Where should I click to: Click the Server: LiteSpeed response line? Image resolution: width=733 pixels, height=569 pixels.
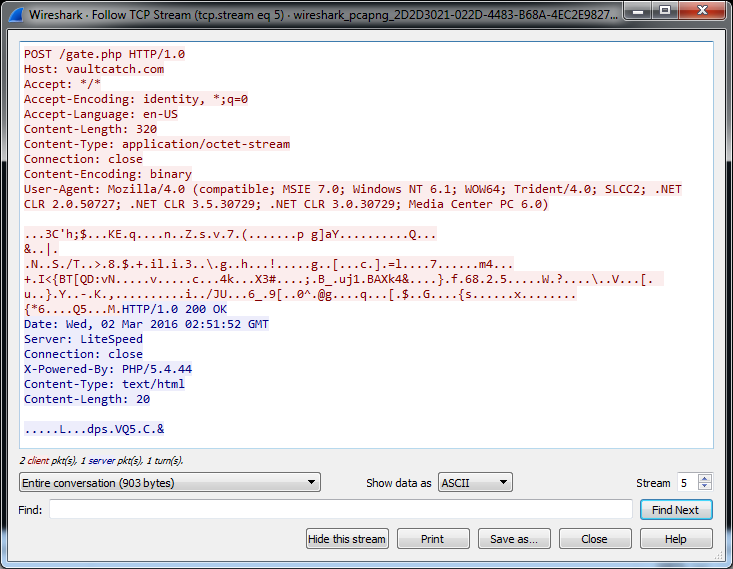(x=83, y=339)
